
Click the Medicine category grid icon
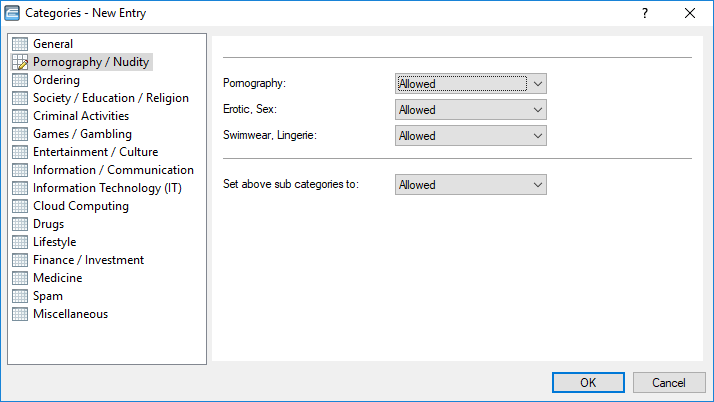(20, 278)
